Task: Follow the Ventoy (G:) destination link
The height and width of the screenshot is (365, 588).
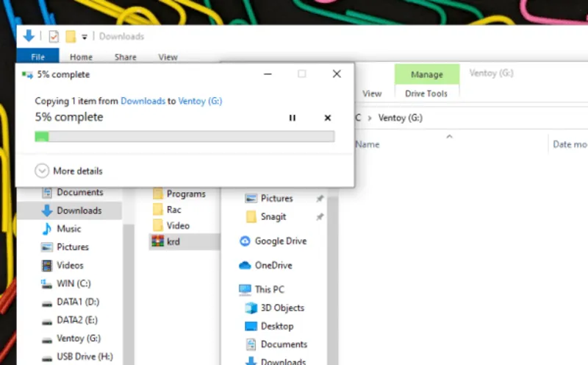Action: point(200,101)
